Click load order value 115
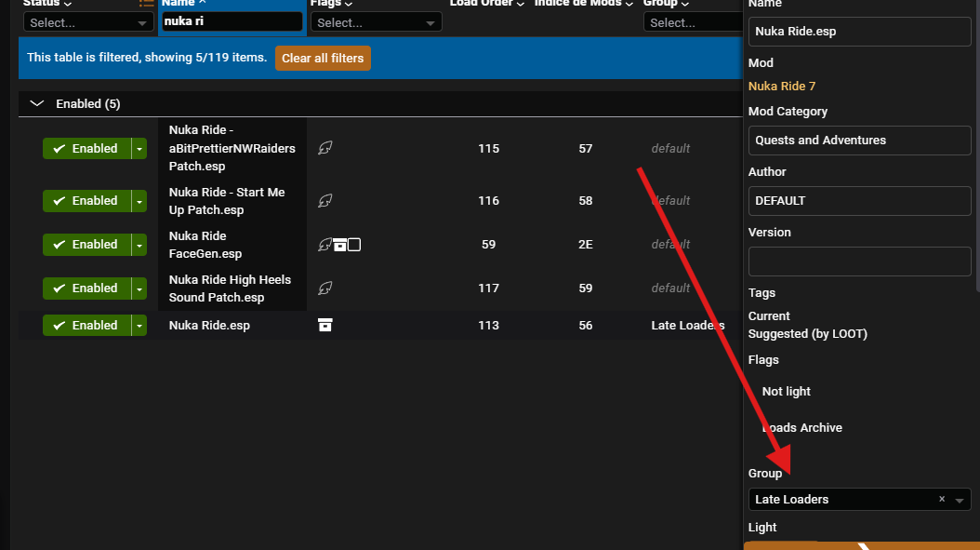Viewport: 980px width, 550px height. pyautogui.click(x=489, y=148)
